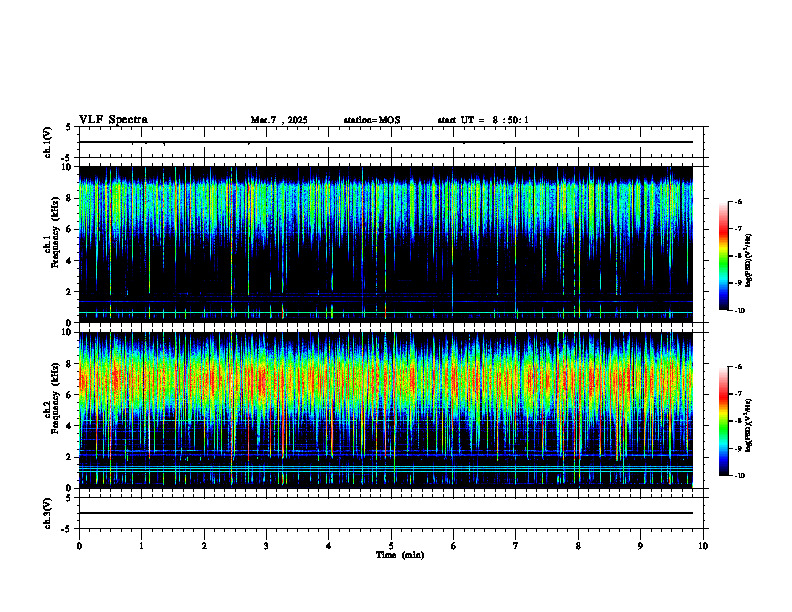Screen dimensions: 792x612
Task: Click the ch.1 voltage waveform trace
Action: (x=386, y=142)
